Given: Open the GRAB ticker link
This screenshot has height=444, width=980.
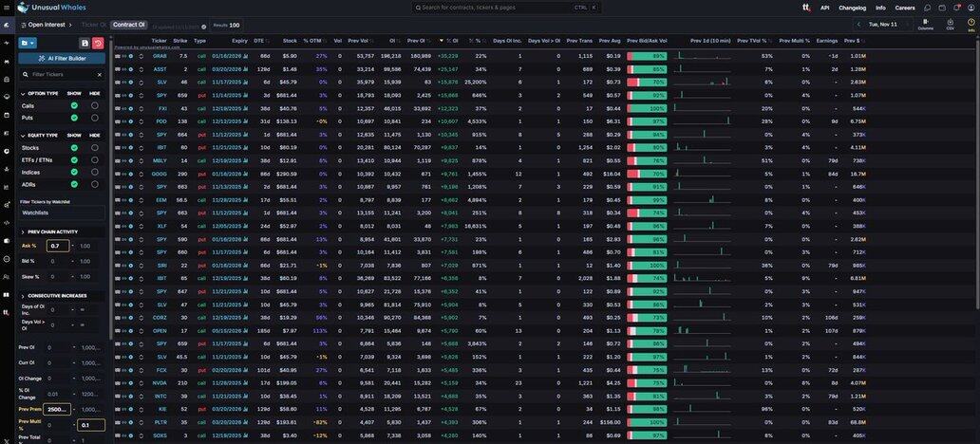Looking at the screenshot, I should 159,56.
